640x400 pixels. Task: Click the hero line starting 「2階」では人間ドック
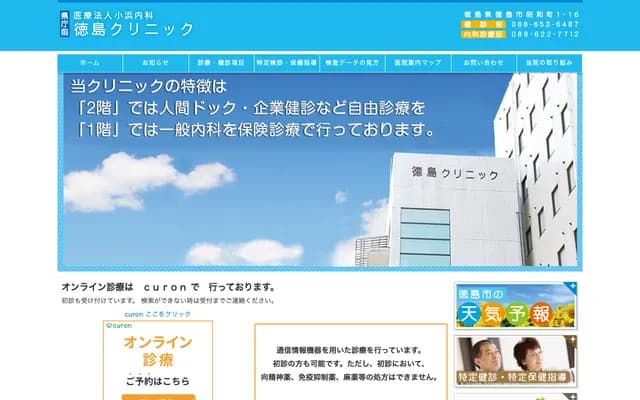pos(250,108)
